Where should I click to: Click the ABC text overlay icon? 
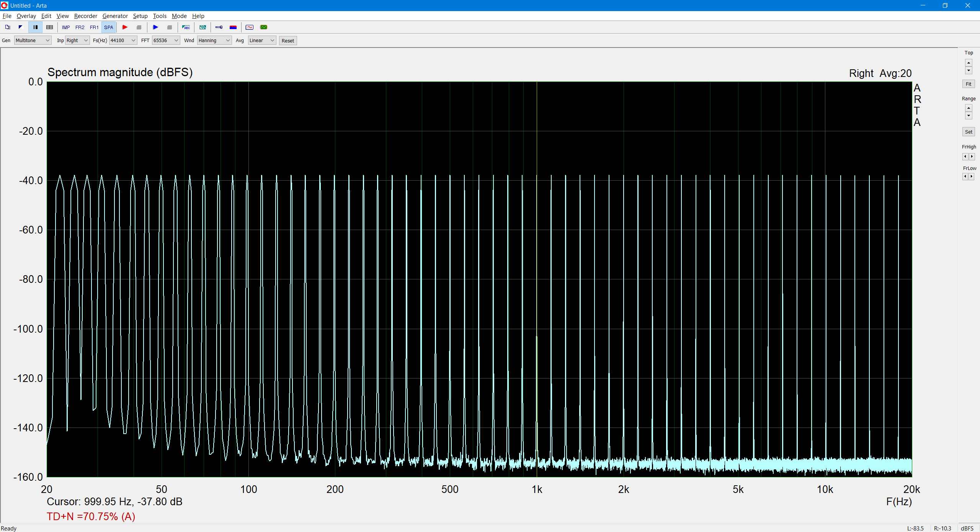pos(186,27)
